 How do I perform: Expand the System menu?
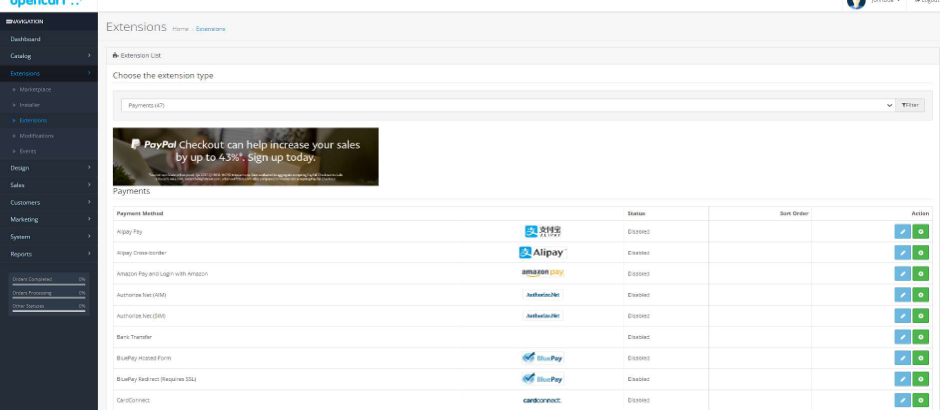coord(49,237)
